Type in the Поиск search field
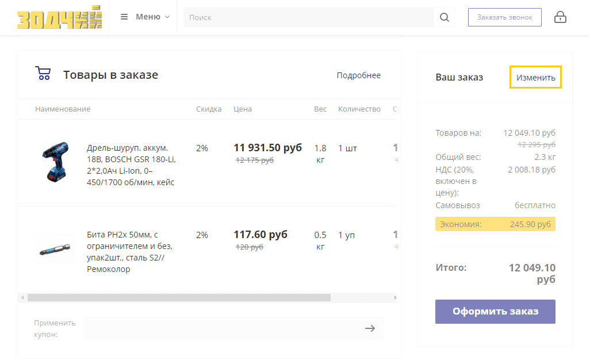 coord(309,17)
